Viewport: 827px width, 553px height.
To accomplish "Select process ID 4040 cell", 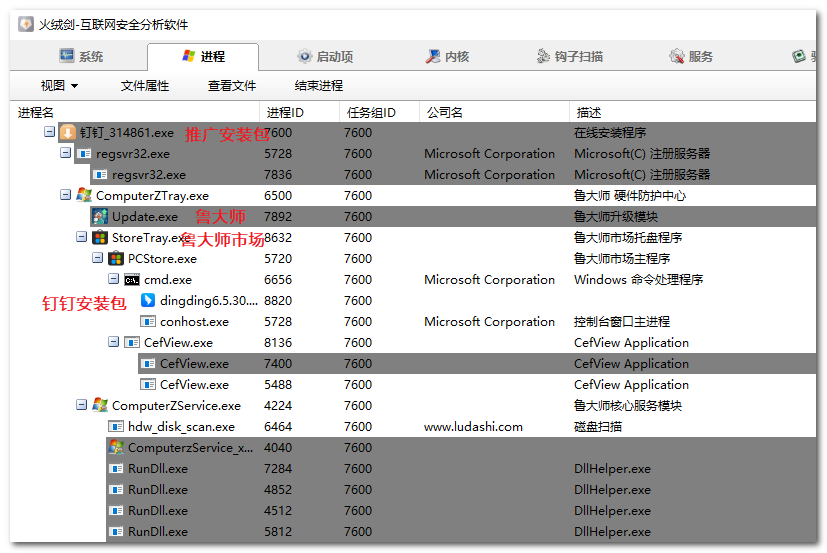I will (278, 448).
